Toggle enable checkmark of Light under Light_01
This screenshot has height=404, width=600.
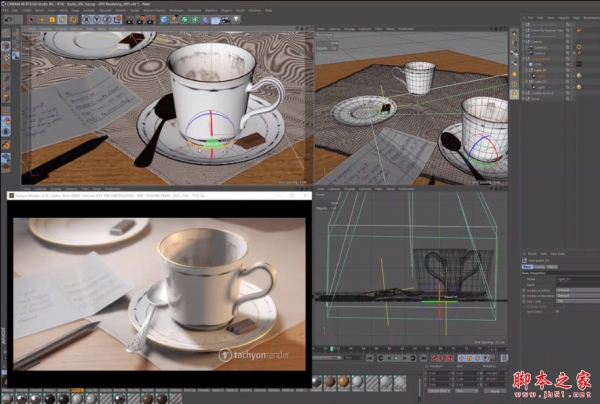click(572, 76)
